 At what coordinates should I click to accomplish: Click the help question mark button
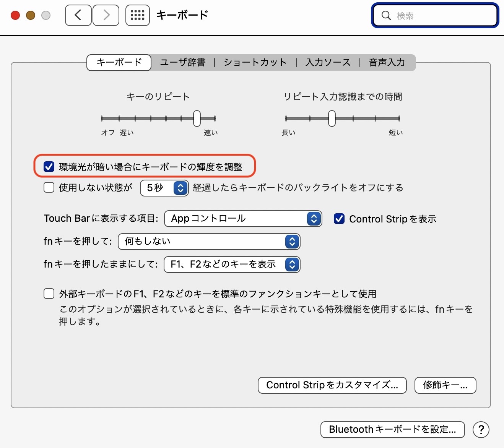[481, 430]
